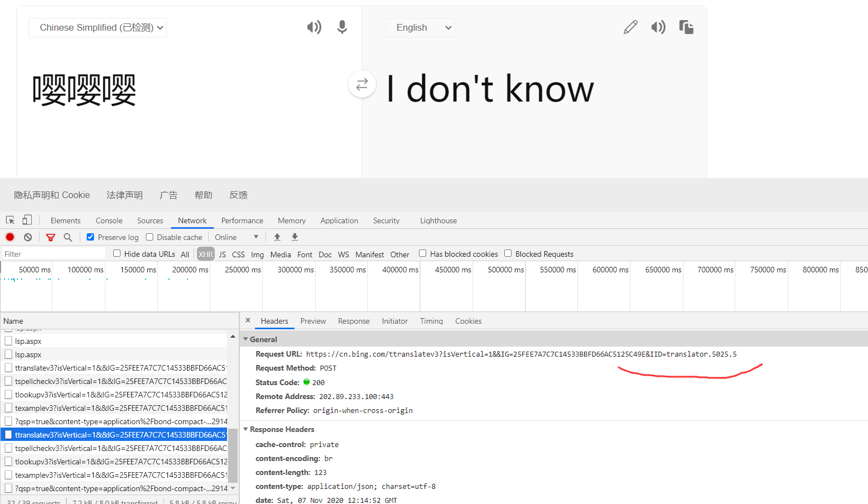The width and height of the screenshot is (868, 504).
Task: Show the Initiator tab of the request
Action: [x=395, y=321]
